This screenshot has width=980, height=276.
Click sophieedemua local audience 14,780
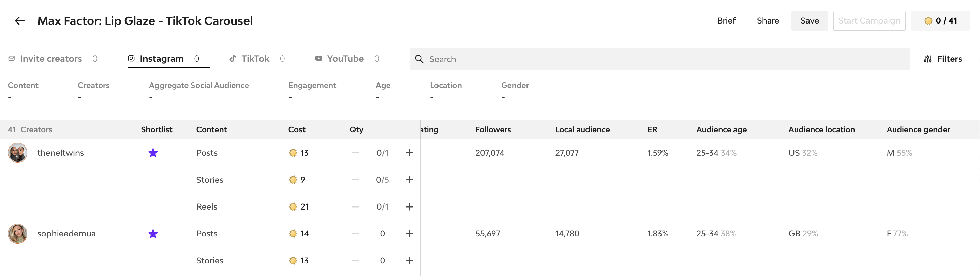(567, 233)
